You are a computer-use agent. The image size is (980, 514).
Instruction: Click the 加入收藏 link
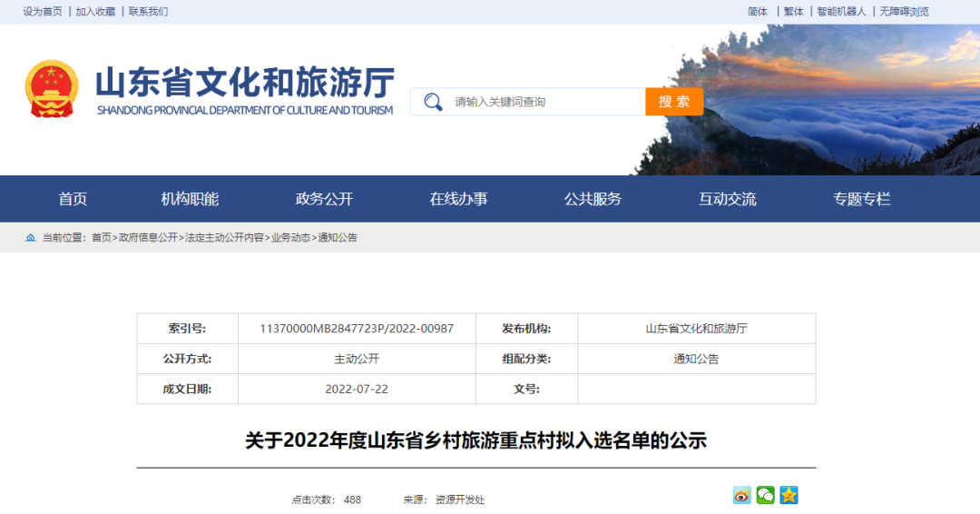(95, 11)
